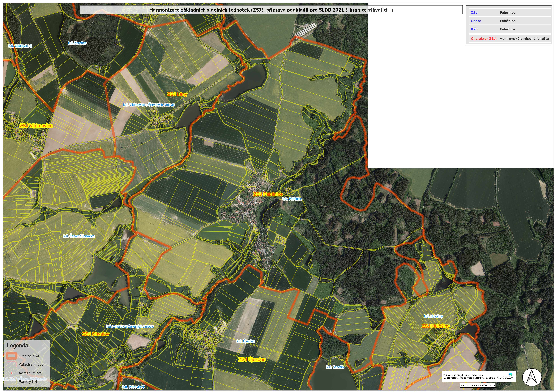Click the Hranice ZSJ orange legend symbol

point(11,356)
